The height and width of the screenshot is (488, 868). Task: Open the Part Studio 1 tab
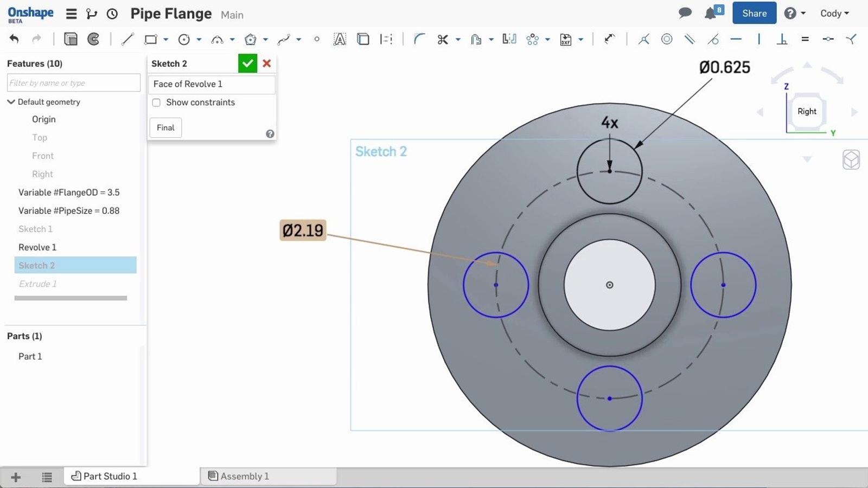click(110, 476)
